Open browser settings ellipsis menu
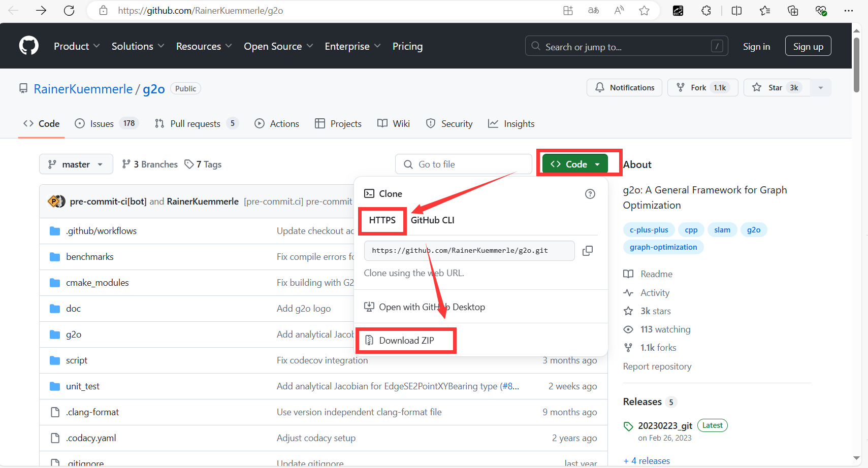The height and width of the screenshot is (468, 868). click(848, 10)
